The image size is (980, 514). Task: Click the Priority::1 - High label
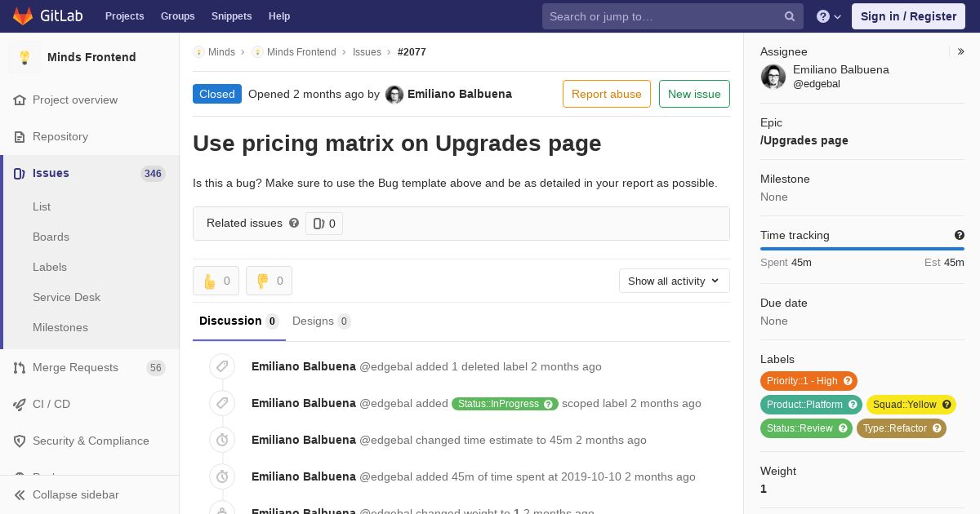pyautogui.click(x=808, y=381)
